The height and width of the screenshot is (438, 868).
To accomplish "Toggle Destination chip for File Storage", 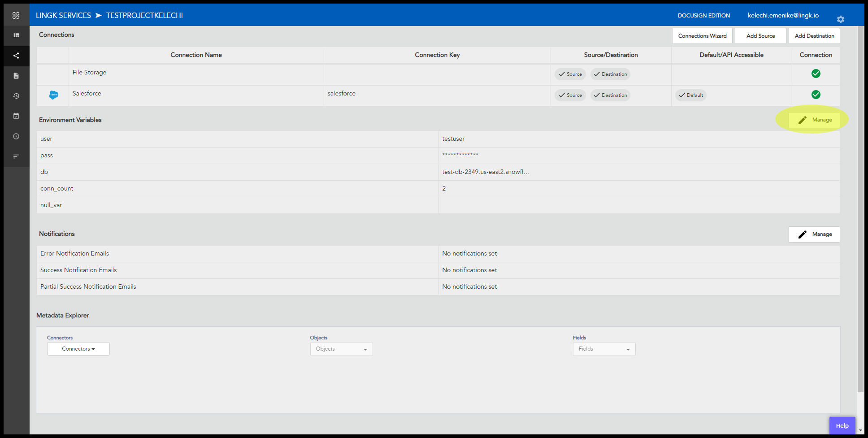I will 610,74.
